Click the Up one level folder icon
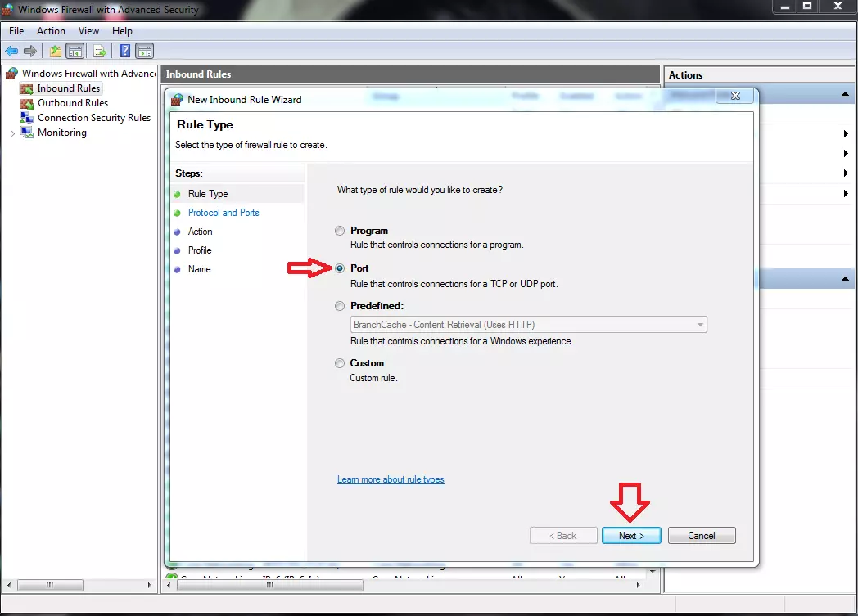The width and height of the screenshot is (858, 616). coord(54,51)
